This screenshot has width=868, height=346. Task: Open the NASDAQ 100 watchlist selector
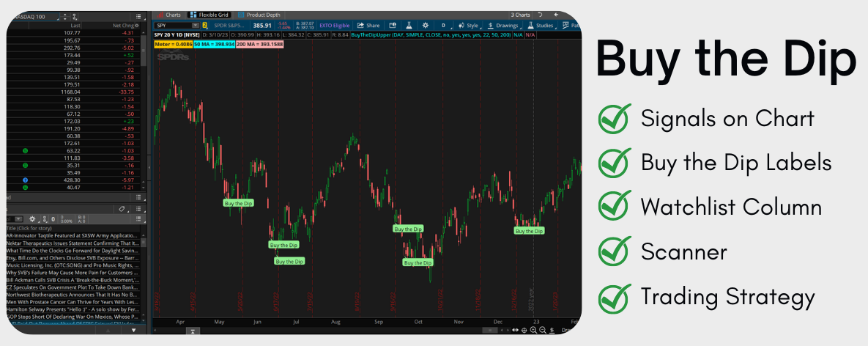tap(36, 17)
